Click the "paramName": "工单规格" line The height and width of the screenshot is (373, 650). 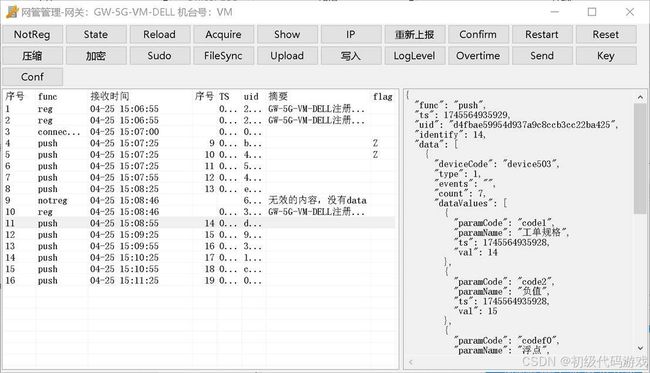(x=512, y=233)
